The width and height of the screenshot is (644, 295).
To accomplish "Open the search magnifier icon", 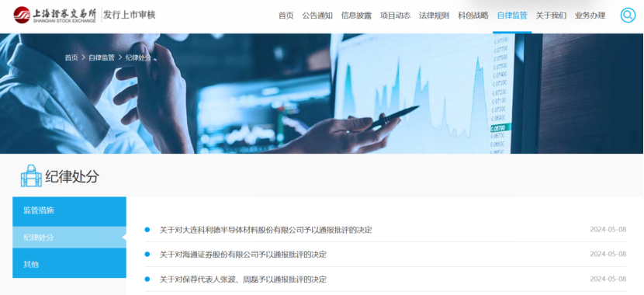I will coord(628,16).
